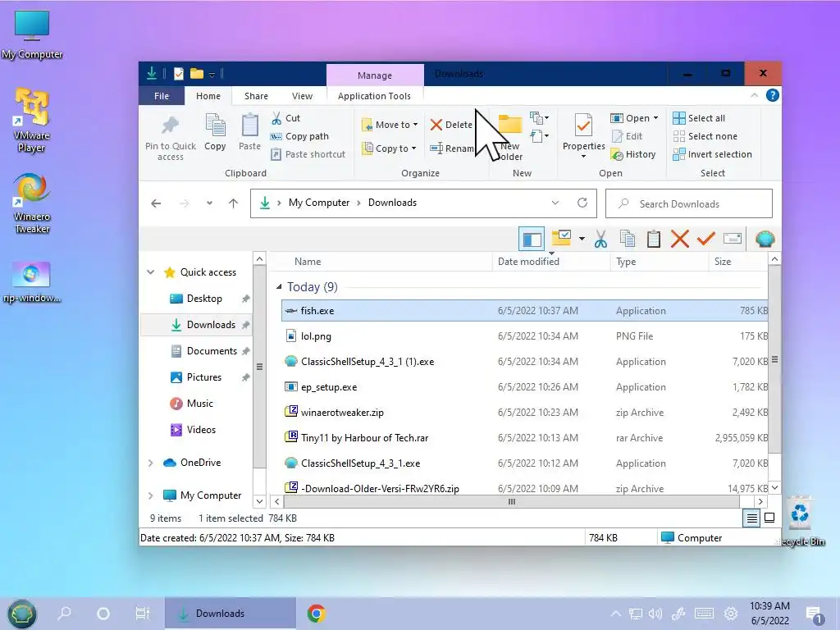The width and height of the screenshot is (840, 630).
Task: Sort by Type column header
Action: click(x=660, y=262)
